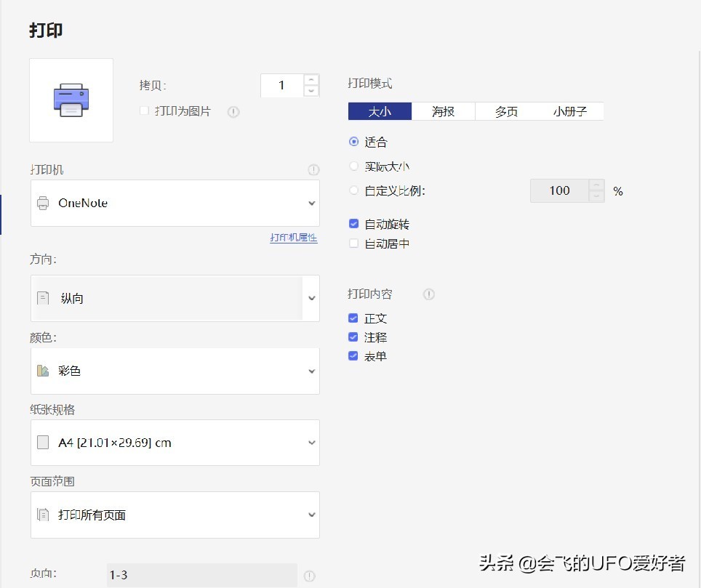701x588 pixels.
Task: Click the info icon beside 打印内容
Action: [x=428, y=294]
